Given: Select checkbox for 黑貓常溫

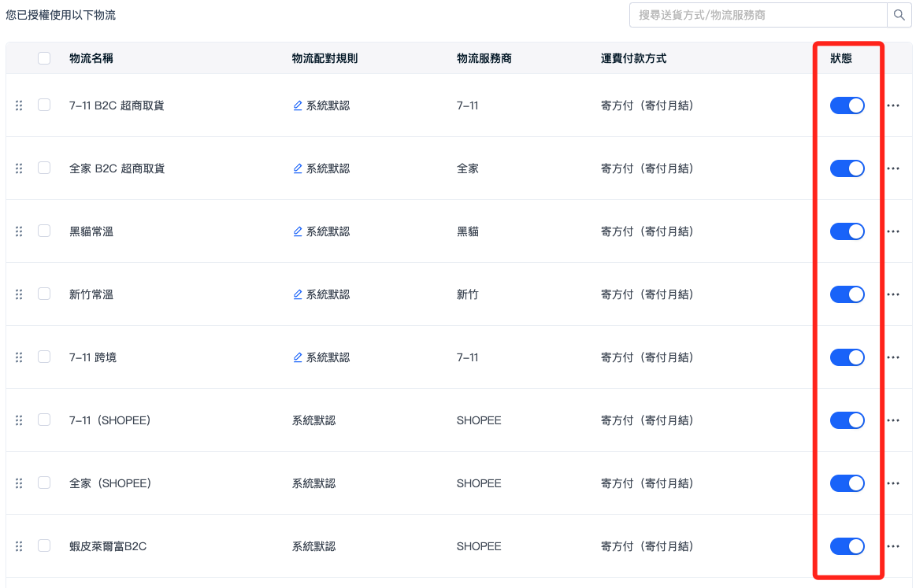Looking at the screenshot, I should tap(44, 231).
